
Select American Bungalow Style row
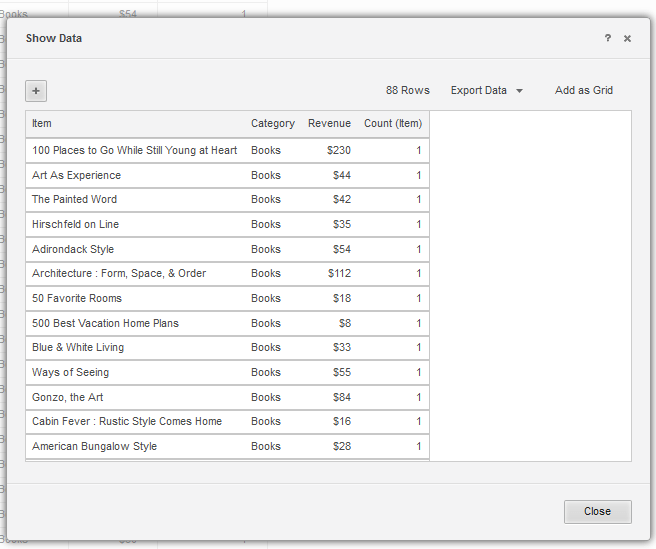(94, 447)
